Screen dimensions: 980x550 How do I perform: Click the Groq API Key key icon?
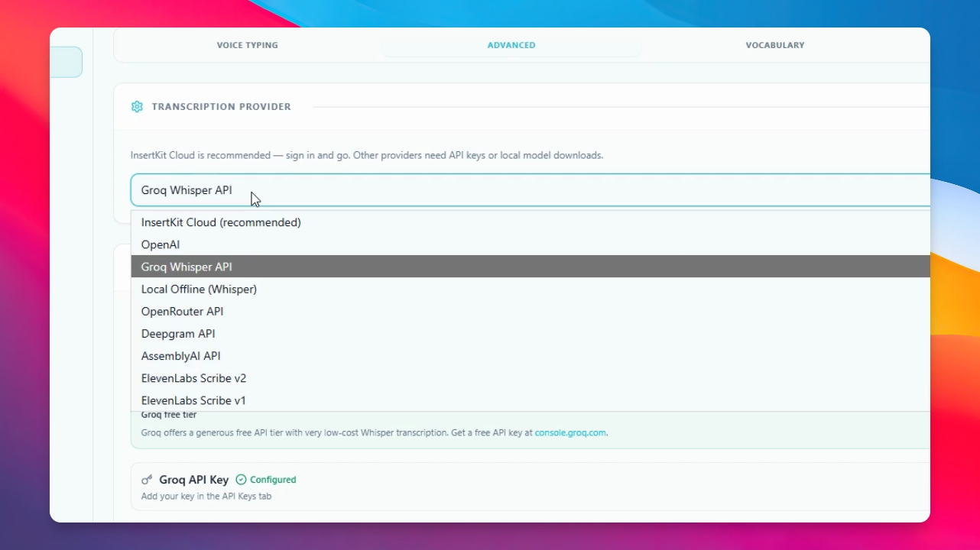147,480
